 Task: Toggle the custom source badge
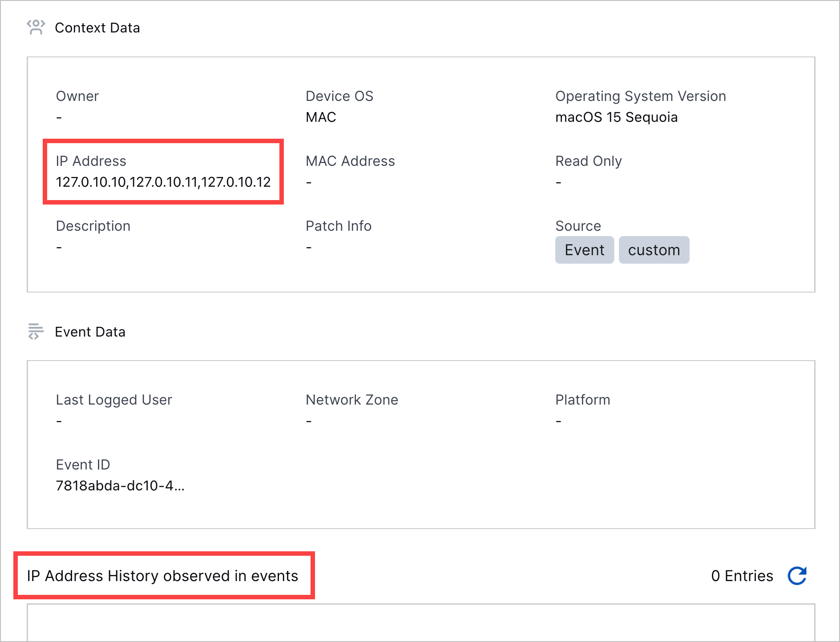654,250
